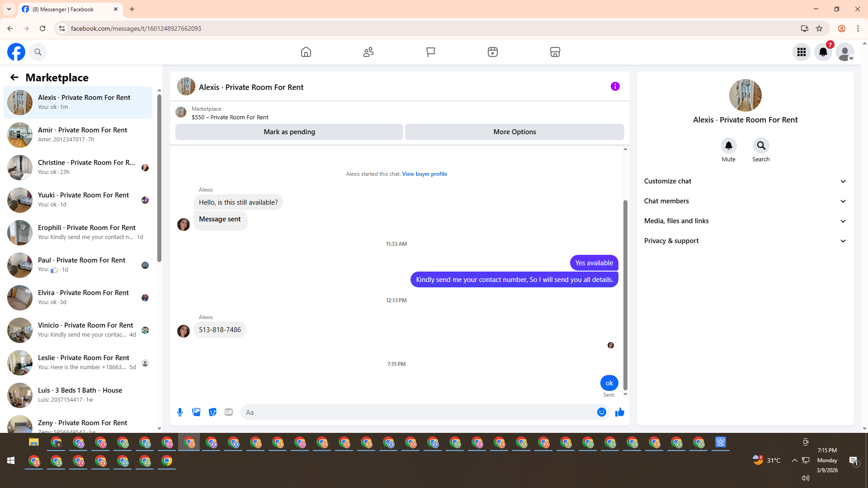Open the Video tab in top navigation
This screenshot has height=488, width=868.
tap(492, 52)
